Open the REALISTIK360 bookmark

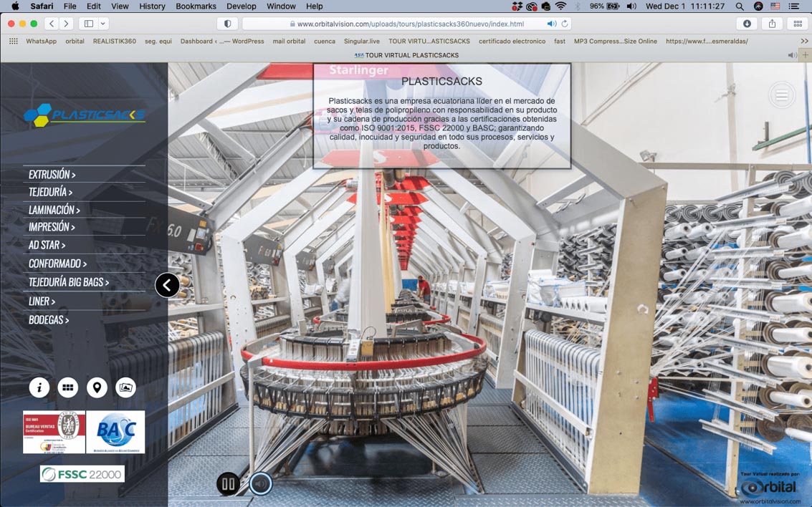click(x=115, y=41)
